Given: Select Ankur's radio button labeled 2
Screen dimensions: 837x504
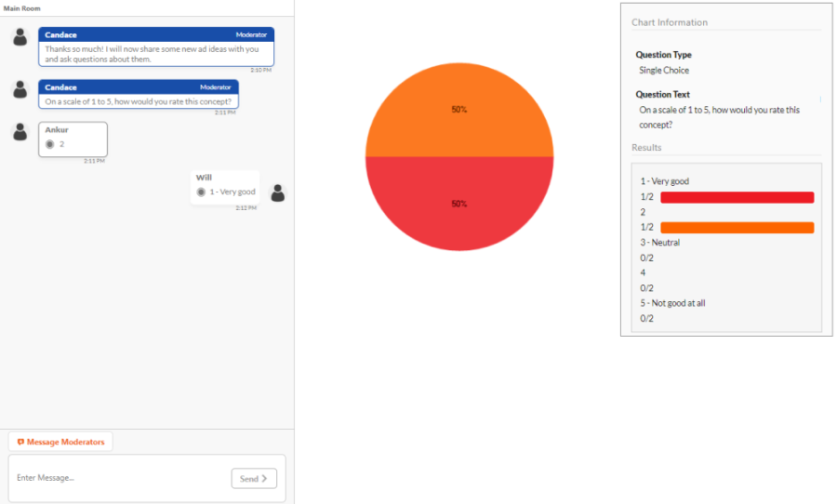Looking at the screenshot, I should [x=49, y=144].
